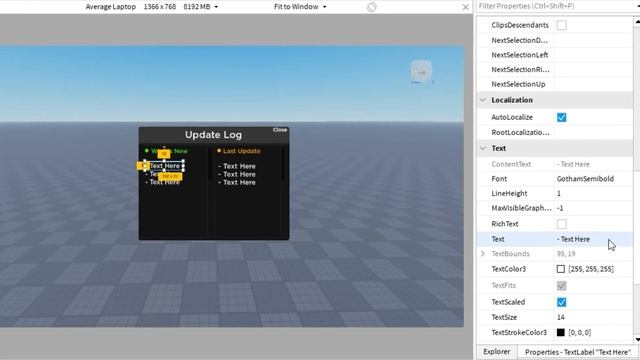Edit the Text property value field
This screenshot has height=360, width=640.
[x=593, y=239]
